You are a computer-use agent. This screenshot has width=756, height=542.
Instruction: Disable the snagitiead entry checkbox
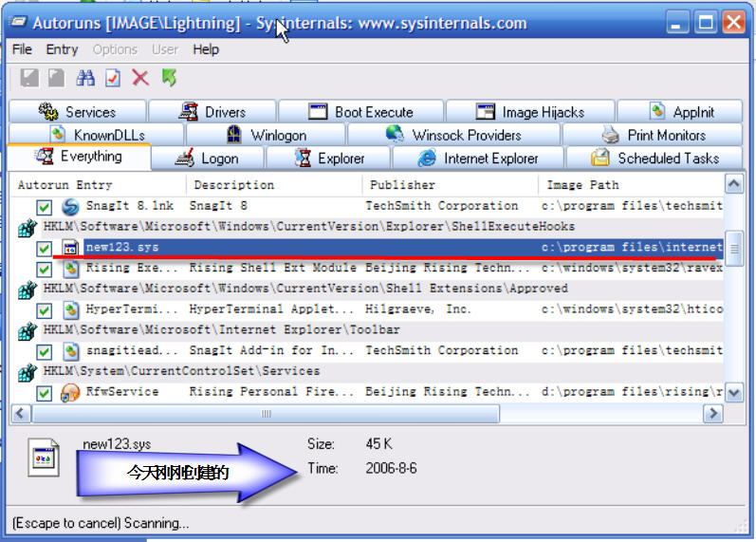44,352
